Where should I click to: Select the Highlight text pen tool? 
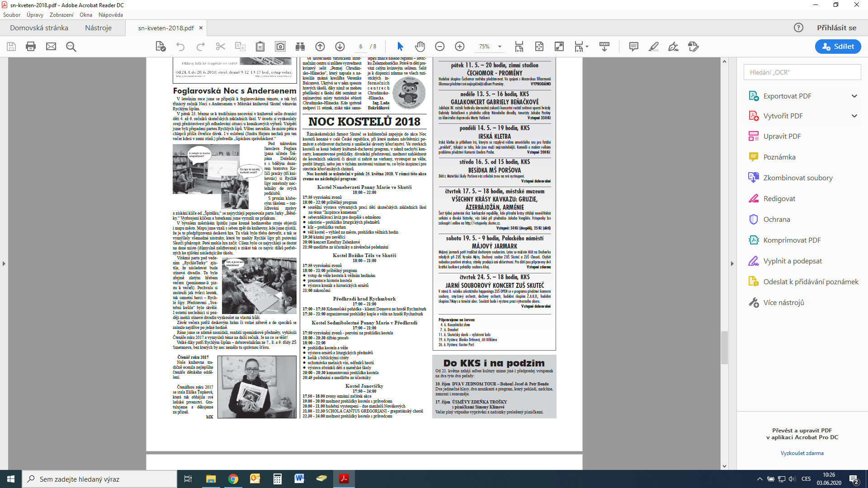pyautogui.click(x=654, y=47)
